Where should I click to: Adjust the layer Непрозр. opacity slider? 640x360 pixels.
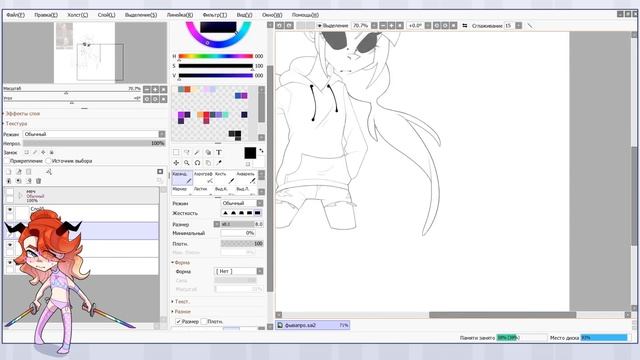94,143
